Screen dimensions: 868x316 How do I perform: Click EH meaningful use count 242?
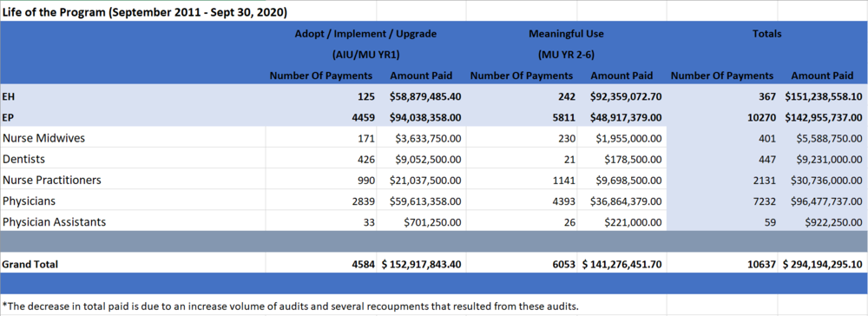566,97
